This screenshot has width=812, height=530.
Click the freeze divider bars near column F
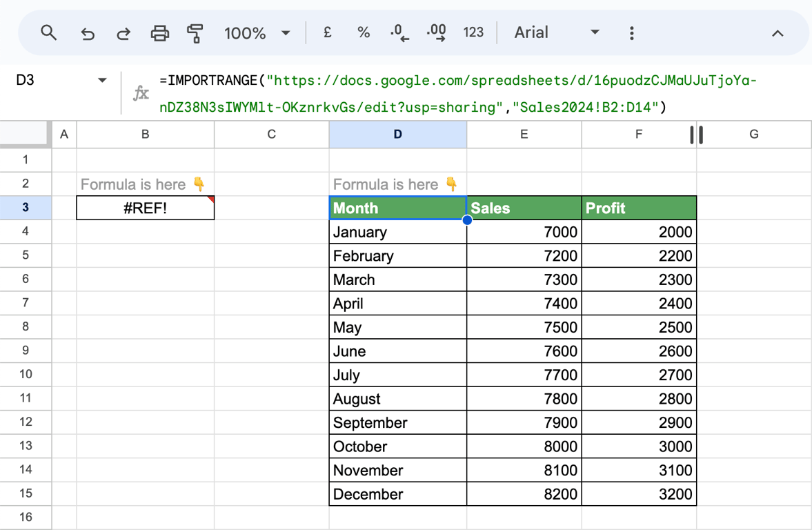pyautogui.click(x=697, y=135)
